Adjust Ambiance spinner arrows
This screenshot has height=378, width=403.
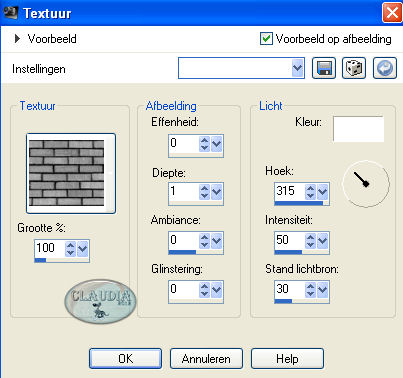pyautogui.click(x=204, y=241)
